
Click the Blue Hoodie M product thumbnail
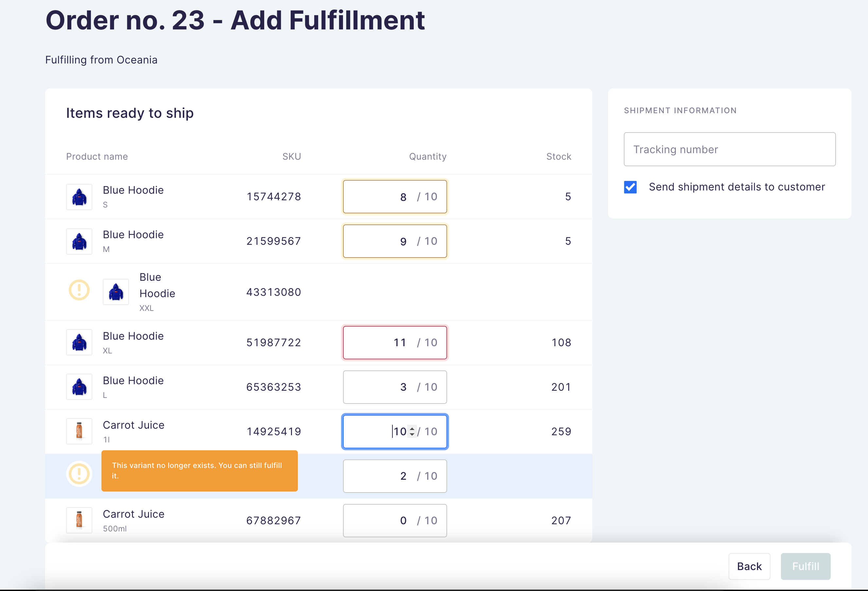click(79, 241)
